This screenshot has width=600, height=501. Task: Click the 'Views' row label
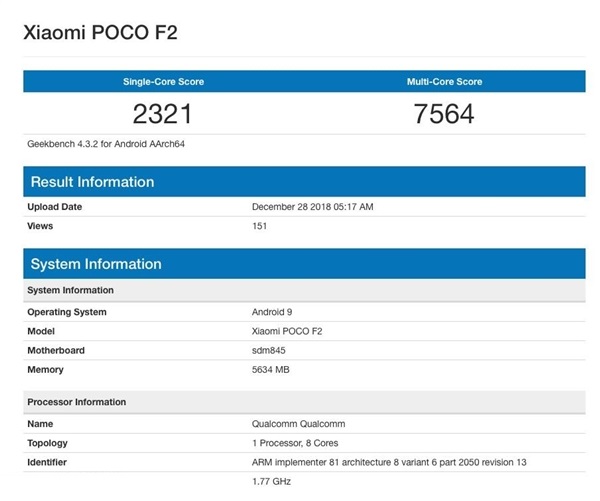(40, 226)
